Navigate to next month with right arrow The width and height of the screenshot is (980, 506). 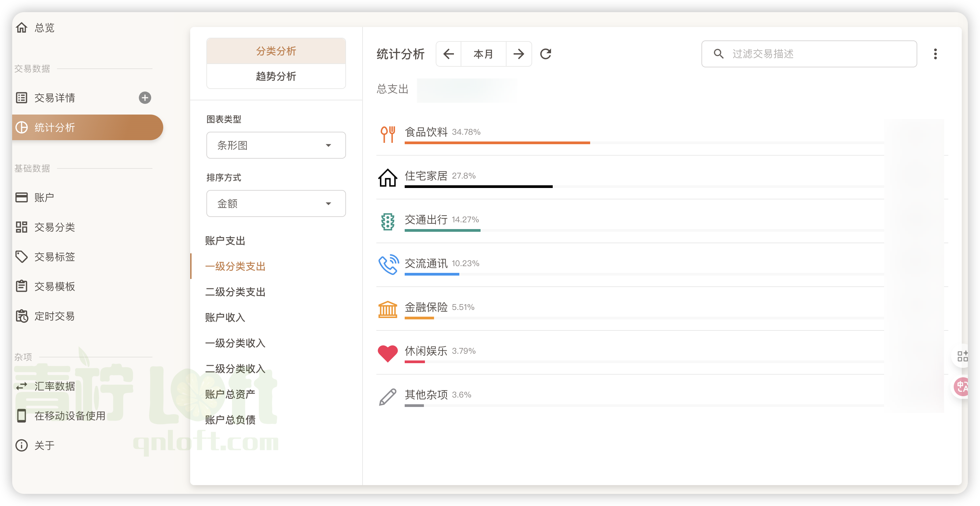[x=519, y=54]
